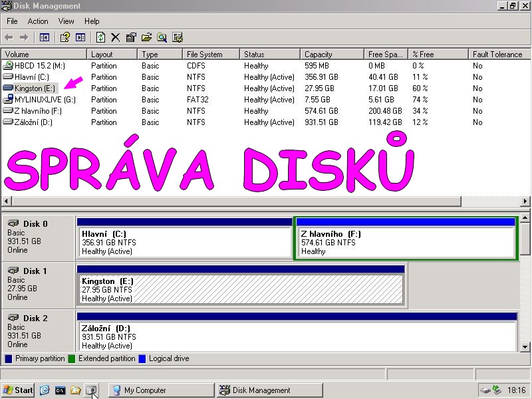Click the Disk 0 drive icon
Viewport: 532px width, 399px height.
point(13,223)
